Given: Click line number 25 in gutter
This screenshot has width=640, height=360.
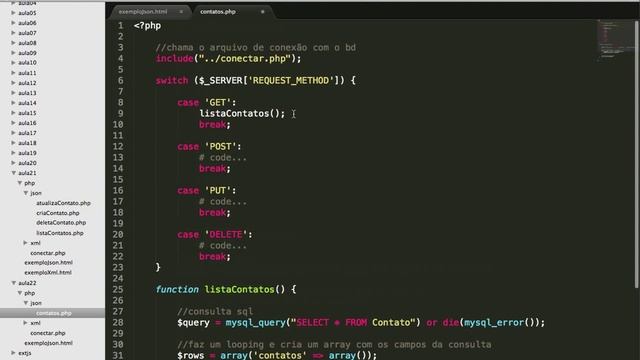Looking at the screenshot, I should 118,289.
